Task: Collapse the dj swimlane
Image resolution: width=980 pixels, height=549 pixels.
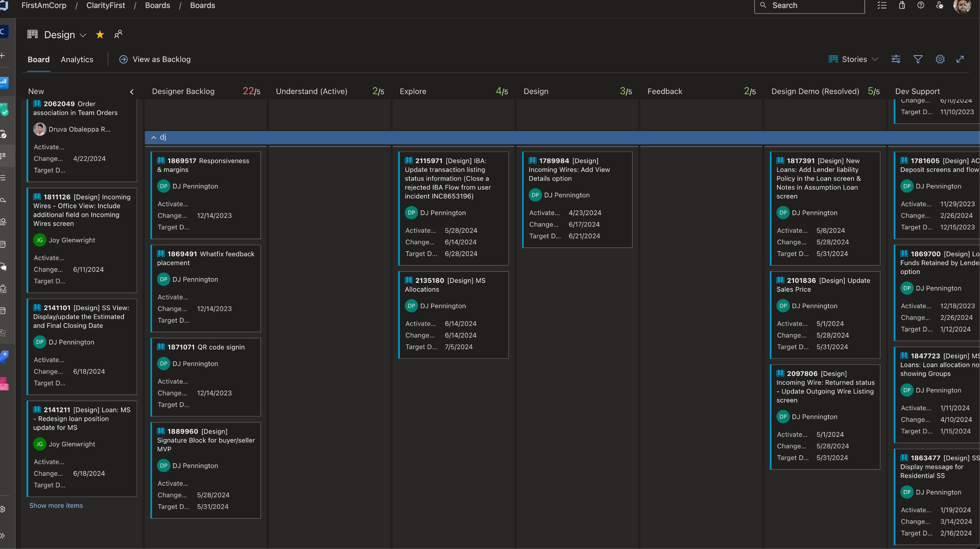Action: (x=154, y=137)
